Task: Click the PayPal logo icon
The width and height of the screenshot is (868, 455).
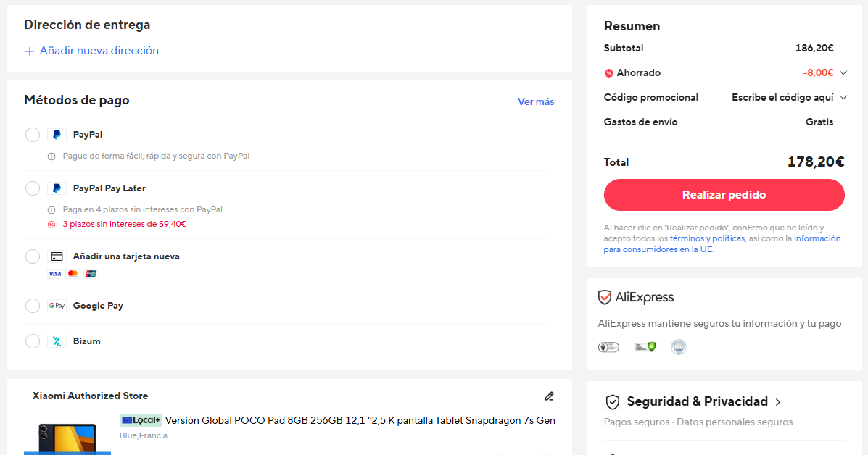Action: click(x=57, y=135)
